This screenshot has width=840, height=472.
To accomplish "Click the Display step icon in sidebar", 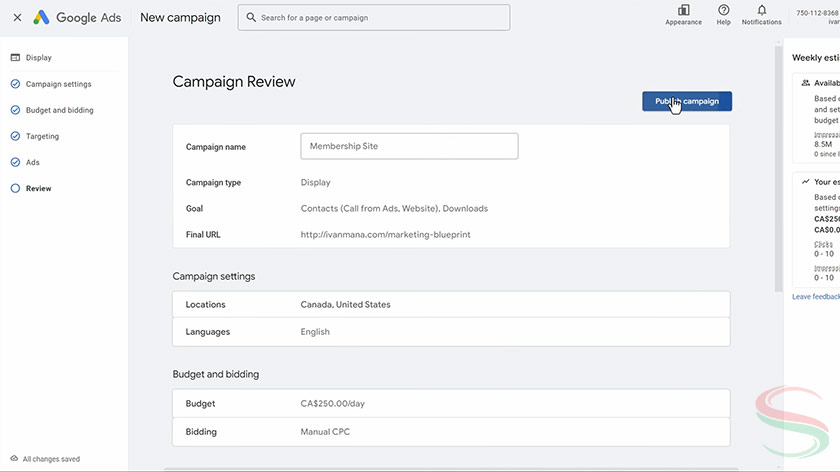I will click(x=15, y=58).
